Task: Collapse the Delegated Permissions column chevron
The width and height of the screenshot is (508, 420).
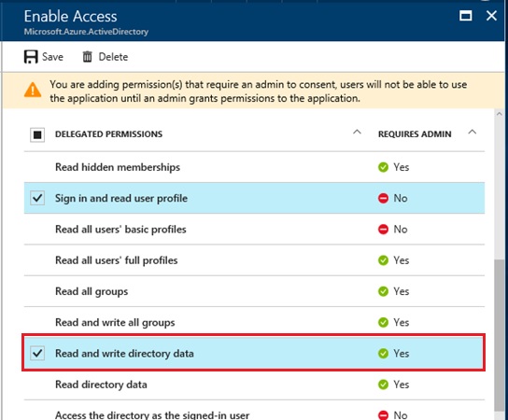Action: pyautogui.click(x=357, y=133)
